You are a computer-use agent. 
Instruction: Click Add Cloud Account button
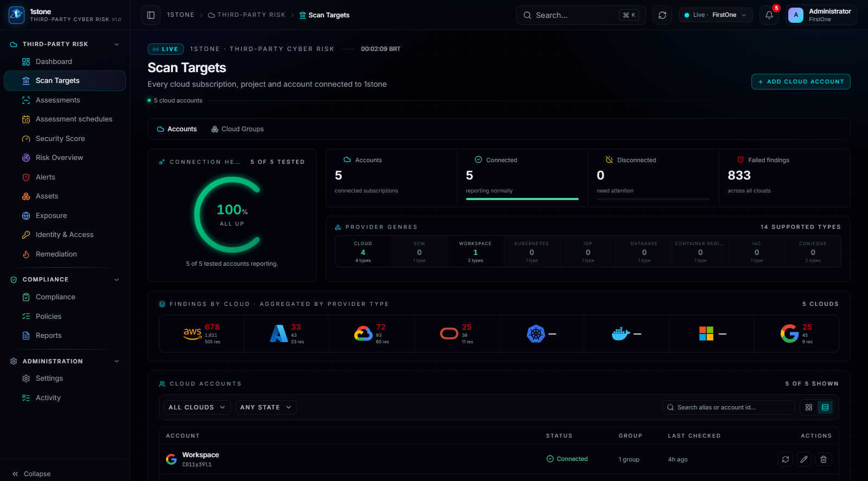click(801, 82)
